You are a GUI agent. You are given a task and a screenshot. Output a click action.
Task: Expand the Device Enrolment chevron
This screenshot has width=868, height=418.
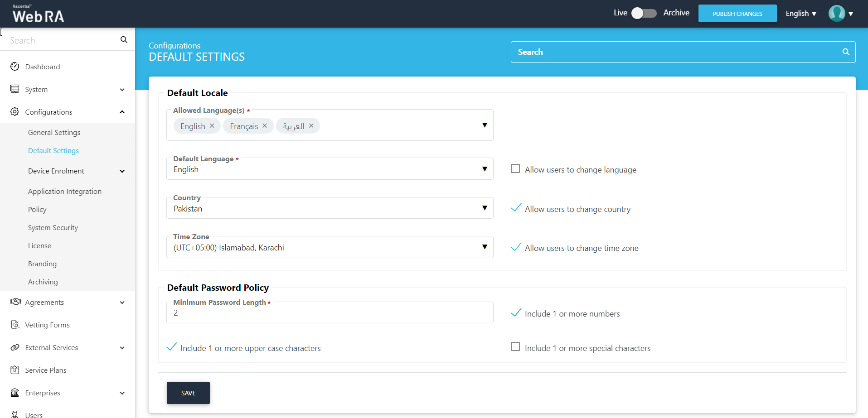pyautogui.click(x=122, y=171)
